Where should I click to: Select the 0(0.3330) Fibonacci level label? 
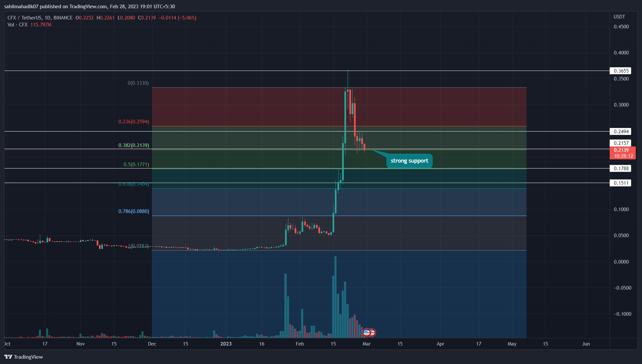tap(138, 83)
